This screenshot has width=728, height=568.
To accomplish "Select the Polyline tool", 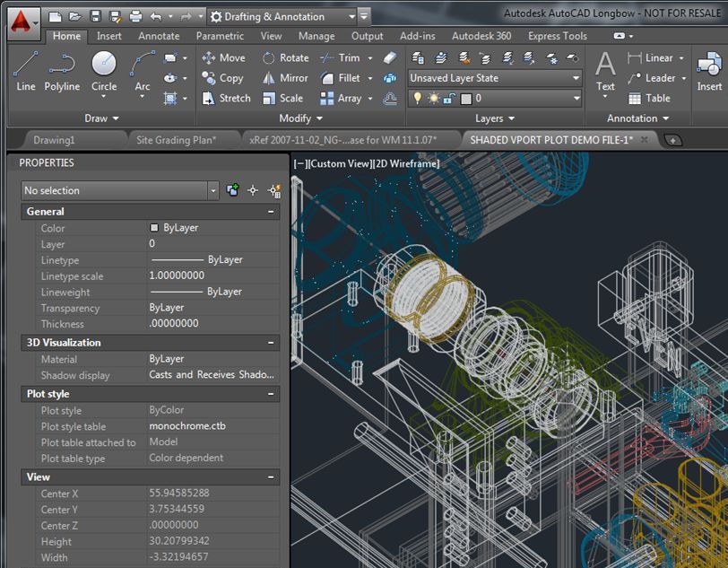I will click(x=62, y=72).
